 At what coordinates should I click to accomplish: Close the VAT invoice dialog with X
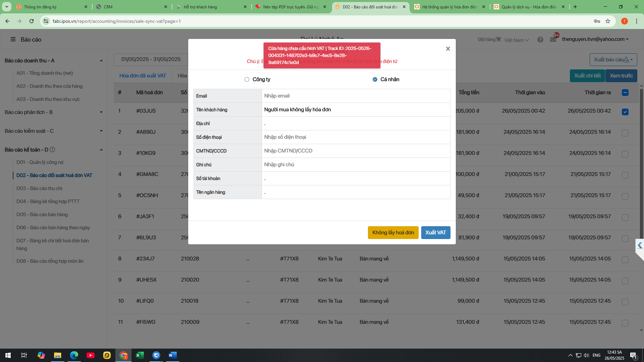[x=448, y=49]
